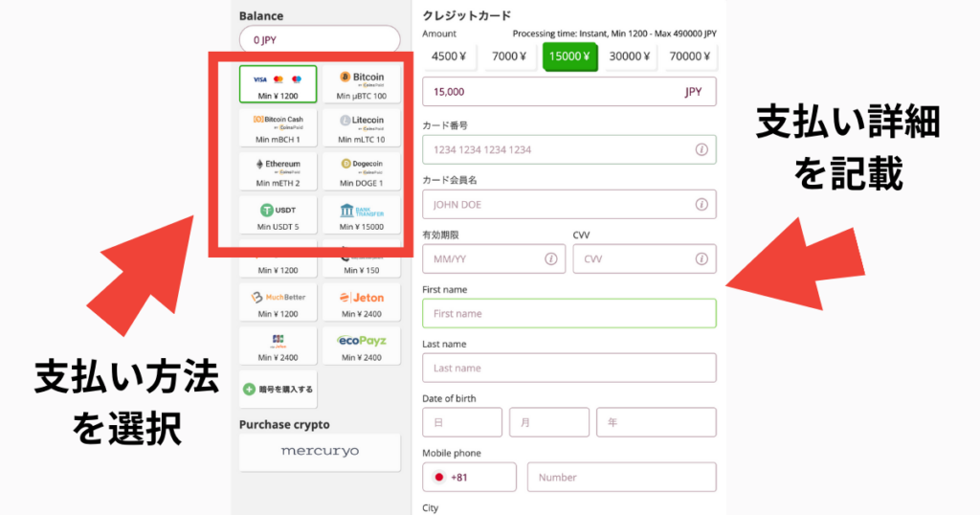Select the Min ¥ 150 payment tile
Image resolution: width=980 pixels, height=515 pixels.
click(362, 258)
